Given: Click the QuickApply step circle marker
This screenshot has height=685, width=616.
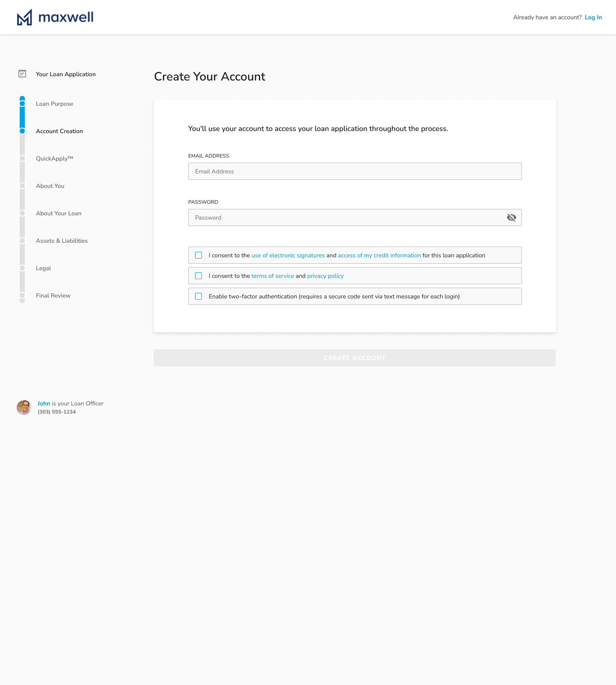Looking at the screenshot, I should click(22, 158).
